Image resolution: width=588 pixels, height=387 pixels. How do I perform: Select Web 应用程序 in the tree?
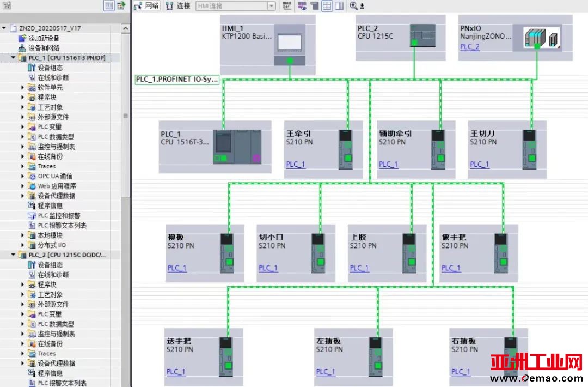(57, 186)
